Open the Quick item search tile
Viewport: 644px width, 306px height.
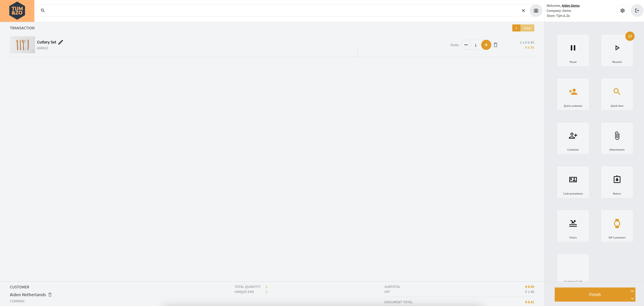[617, 94]
